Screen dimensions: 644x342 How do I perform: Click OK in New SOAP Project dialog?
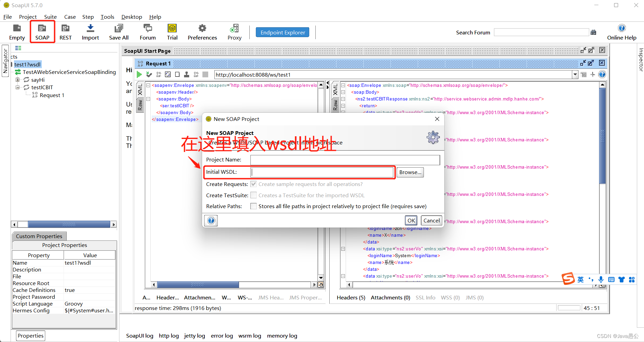[x=411, y=220]
